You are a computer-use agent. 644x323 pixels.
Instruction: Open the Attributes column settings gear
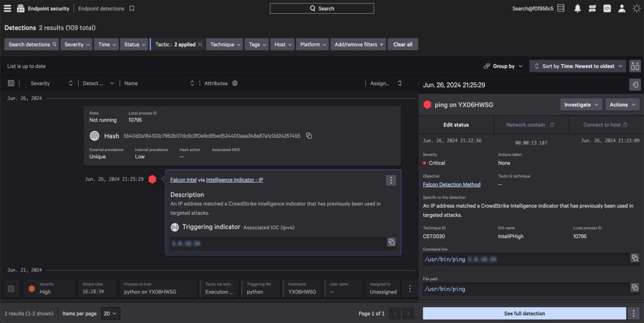click(x=235, y=83)
